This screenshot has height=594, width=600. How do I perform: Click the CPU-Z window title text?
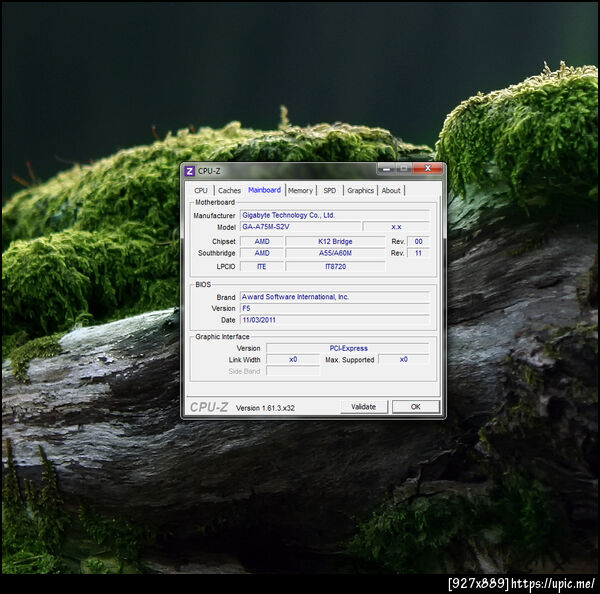209,171
